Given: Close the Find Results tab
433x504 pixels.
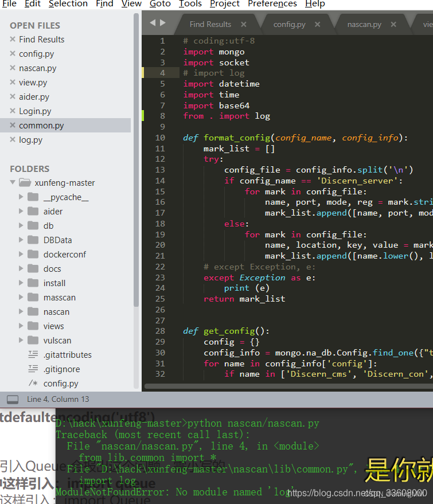Looking at the screenshot, I should click(244, 25).
